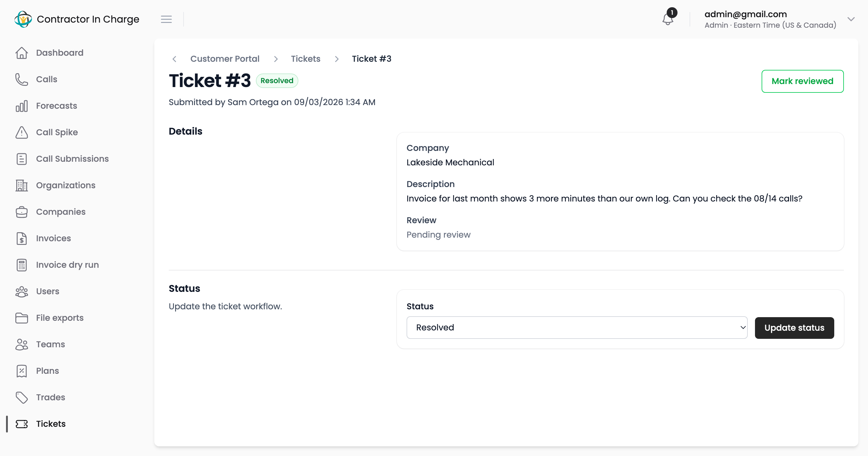868x456 pixels.
Task: Click the Organizations building icon
Action: click(22, 185)
